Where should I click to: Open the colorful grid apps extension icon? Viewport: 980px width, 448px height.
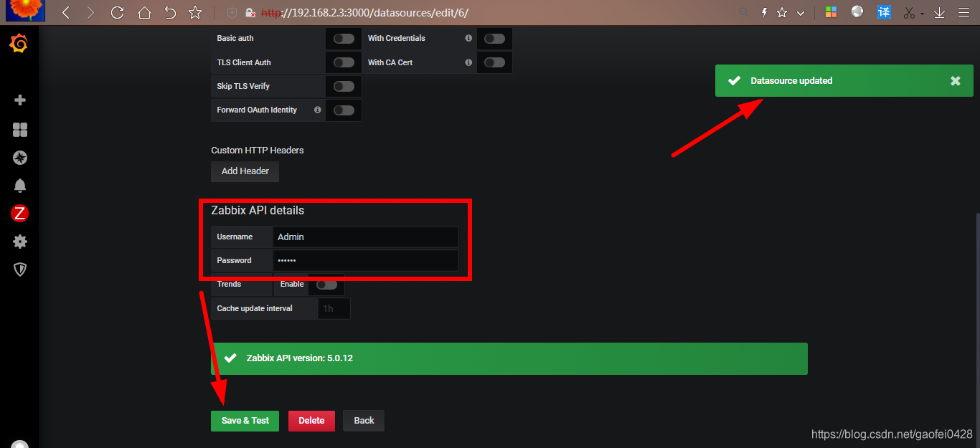click(831, 12)
